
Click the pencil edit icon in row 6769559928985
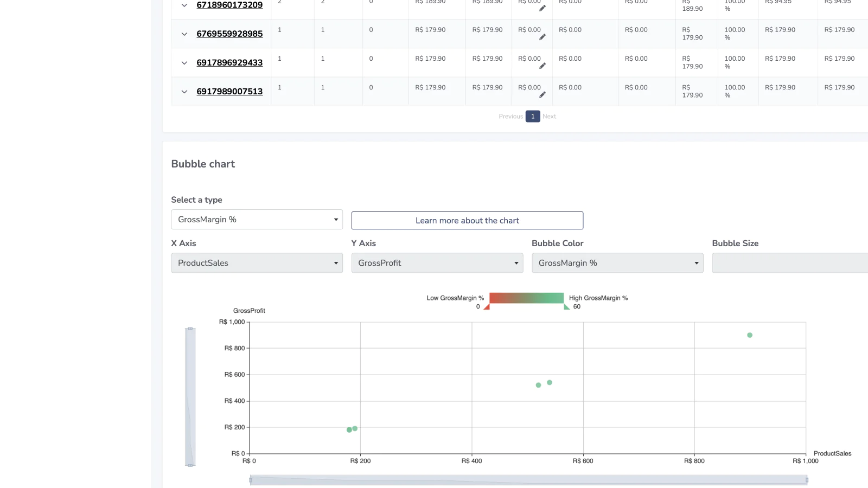click(x=542, y=37)
